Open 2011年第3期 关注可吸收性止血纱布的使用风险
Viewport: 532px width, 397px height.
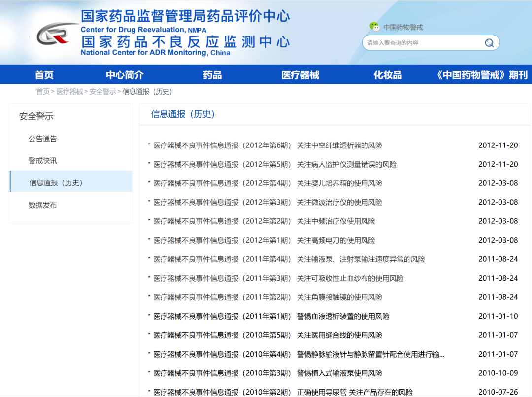[278, 279]
